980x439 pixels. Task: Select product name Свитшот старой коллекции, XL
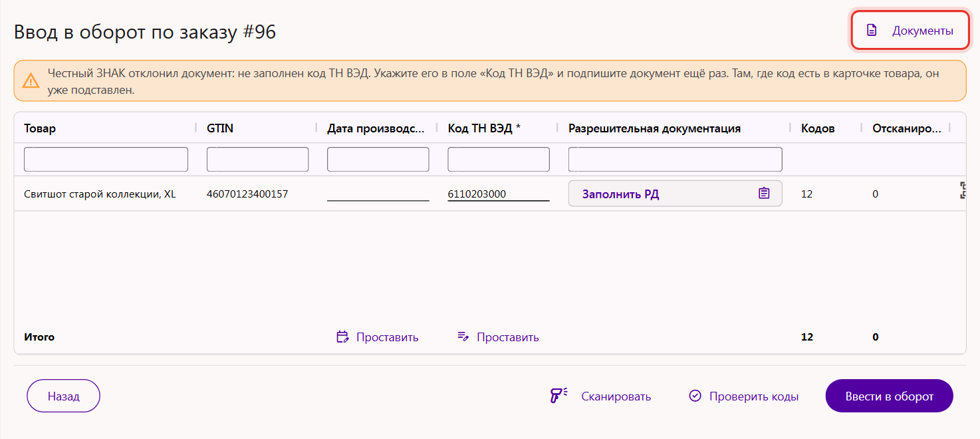(x=100, y=194)
